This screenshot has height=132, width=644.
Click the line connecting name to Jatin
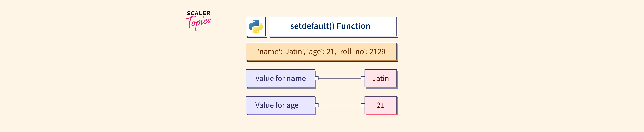pyautogui.click(x=339, y=78)
